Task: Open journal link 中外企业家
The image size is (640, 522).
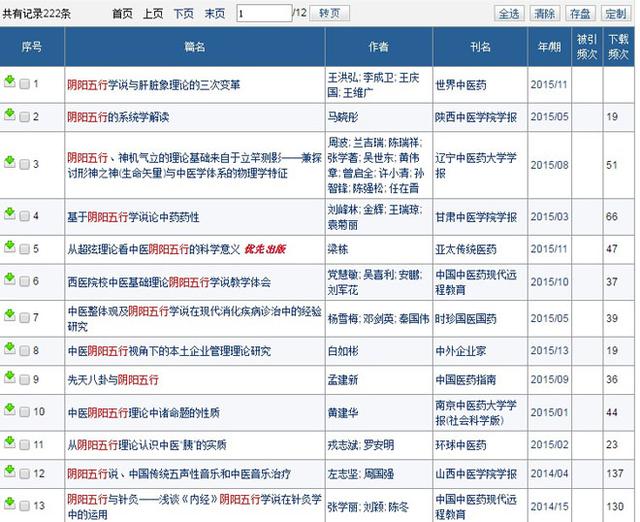Action: [x=461, y=351]
